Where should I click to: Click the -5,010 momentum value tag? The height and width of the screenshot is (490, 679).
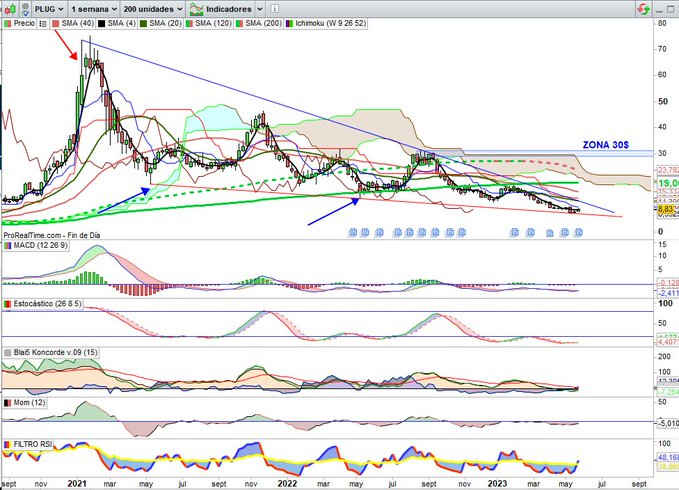pos(668,423)
